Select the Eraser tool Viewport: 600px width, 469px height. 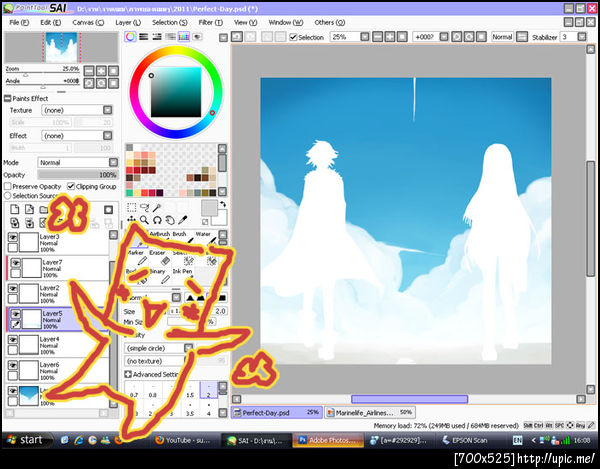pos(161,258)
